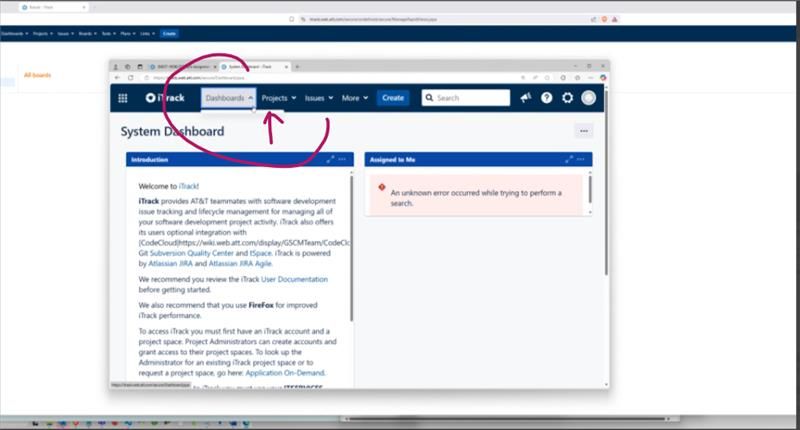Open Issues menu in background window
Screen dimensions: 800x430
click(x=65, y=34)
